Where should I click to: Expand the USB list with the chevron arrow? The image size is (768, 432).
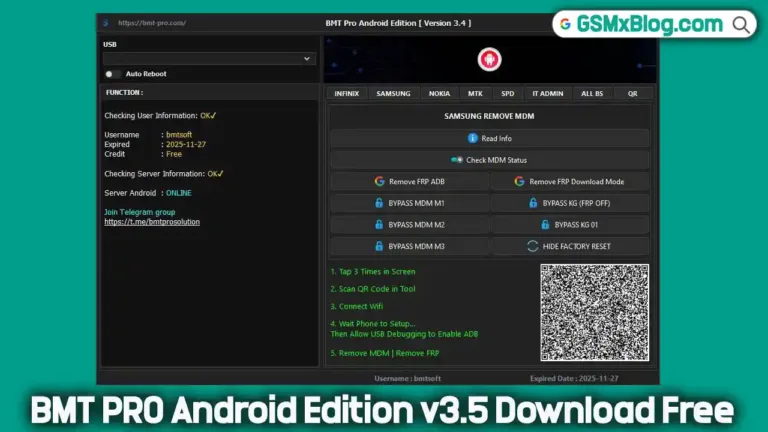click(307, 59)
